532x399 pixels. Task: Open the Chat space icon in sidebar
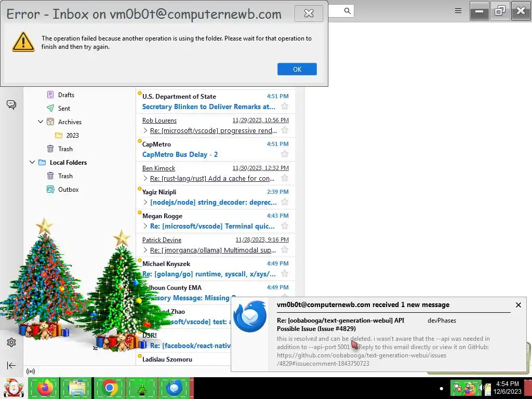[11, 104]
